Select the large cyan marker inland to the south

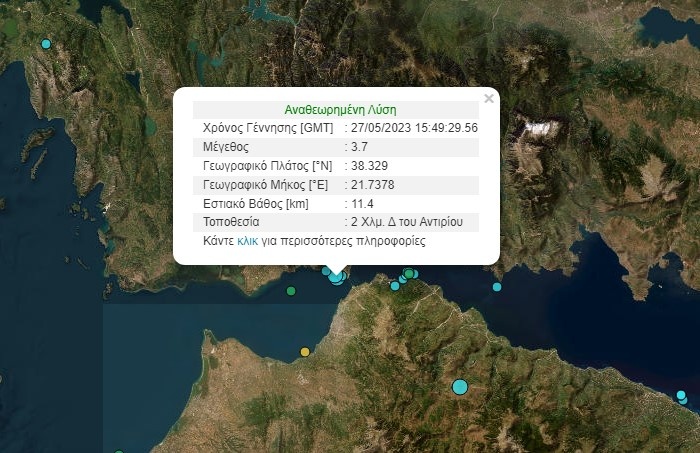(460, 386)
